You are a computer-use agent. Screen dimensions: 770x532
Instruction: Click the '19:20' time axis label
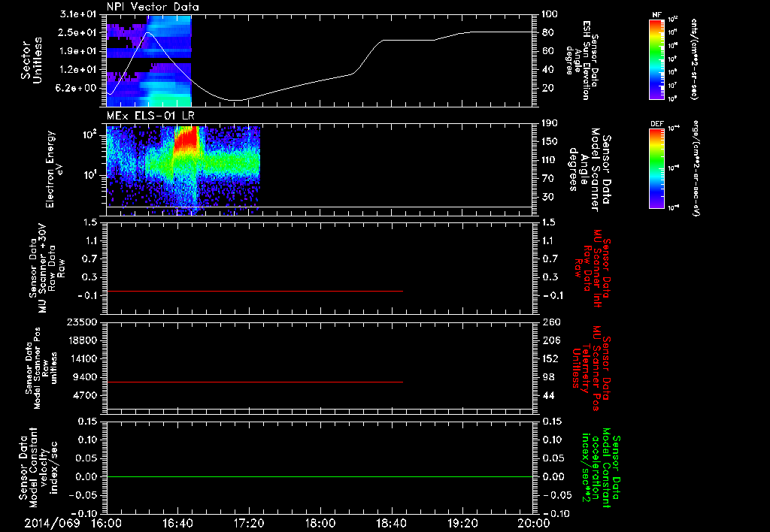[462, 523]
